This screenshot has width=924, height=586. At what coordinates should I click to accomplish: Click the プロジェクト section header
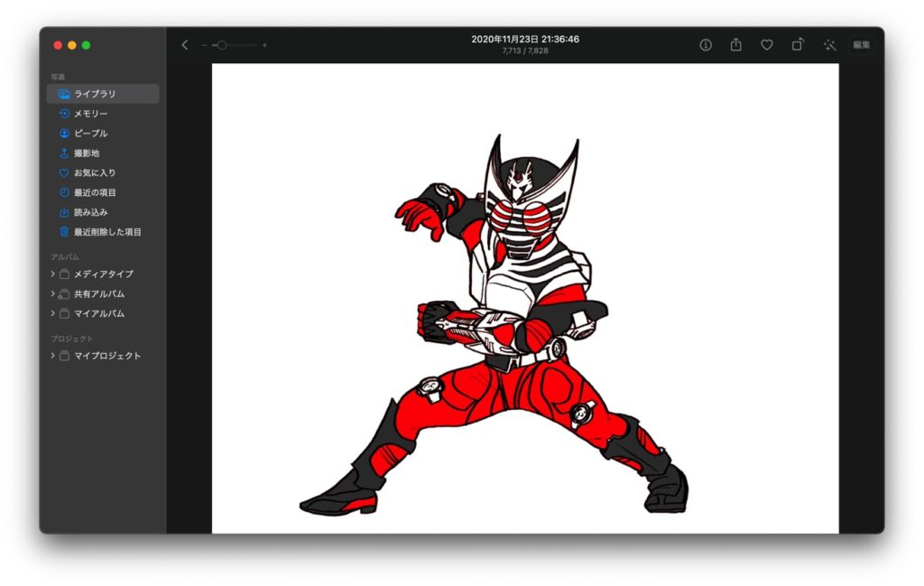pyautogui.click(x=72, y=339)
